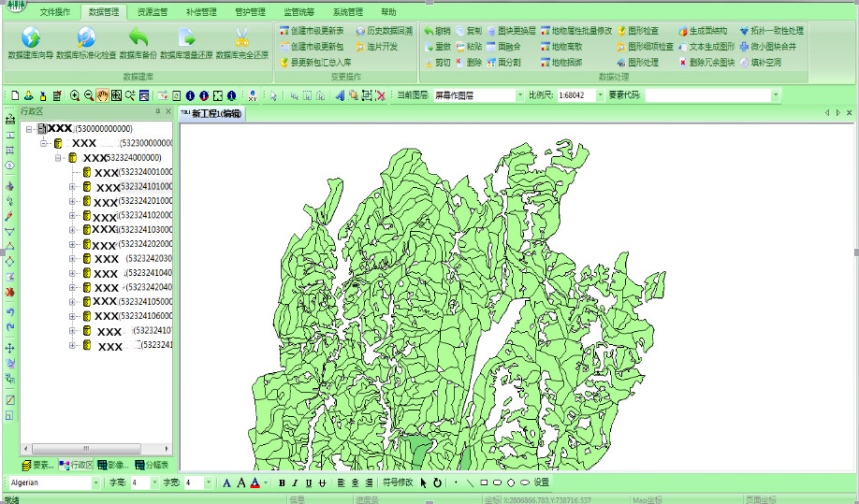Click the 数据库备份 backup icon

point(138,38)
